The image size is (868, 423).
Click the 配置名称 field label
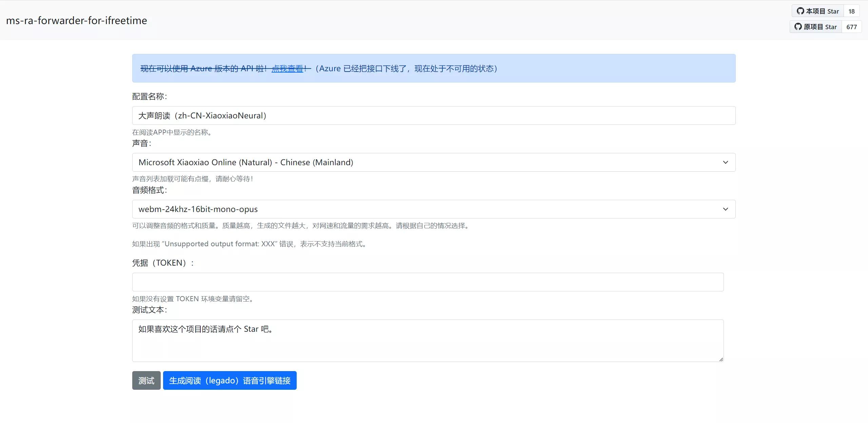150,97
